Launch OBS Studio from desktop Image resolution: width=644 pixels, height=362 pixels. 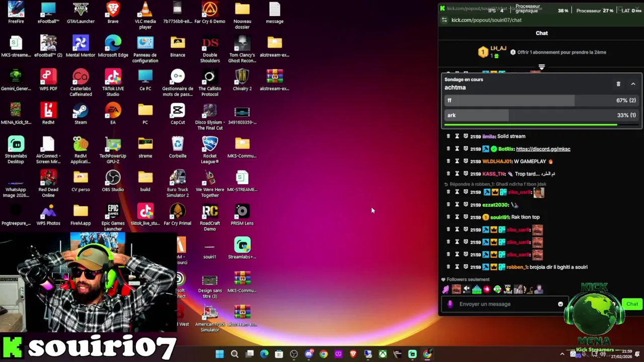pos(113,182)
